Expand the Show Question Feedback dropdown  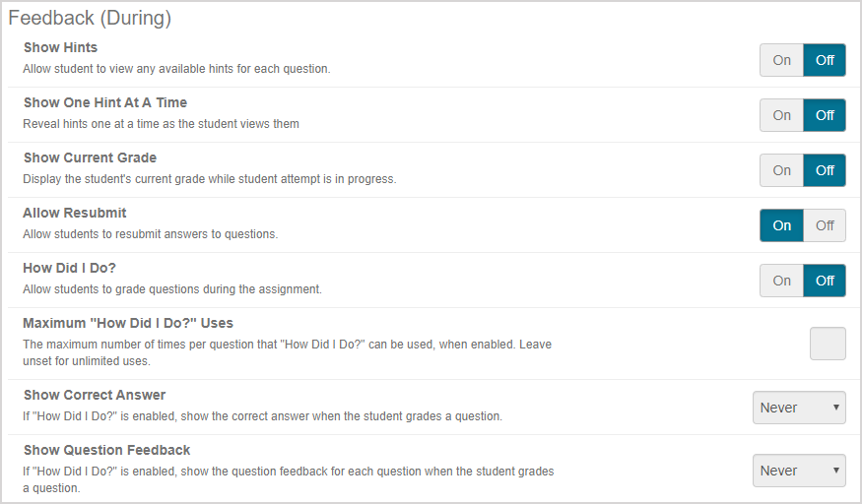coord(799,471)
